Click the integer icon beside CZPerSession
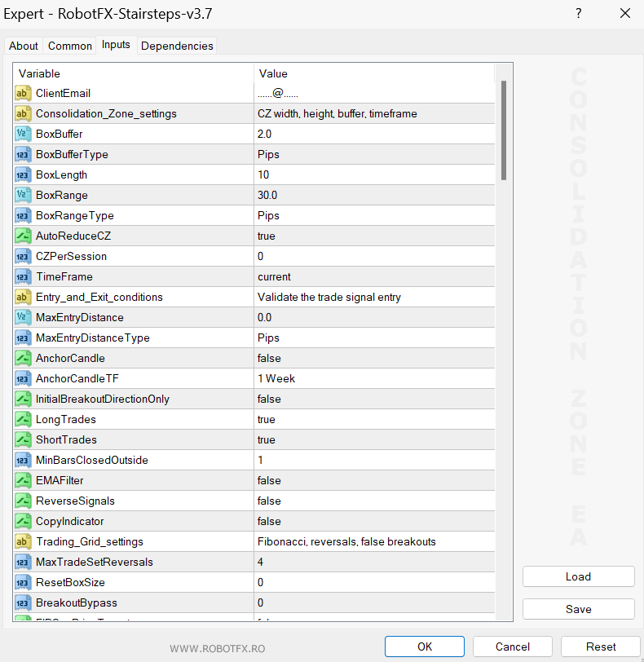This screenshot has width=644, height=662. coord(23,256)
